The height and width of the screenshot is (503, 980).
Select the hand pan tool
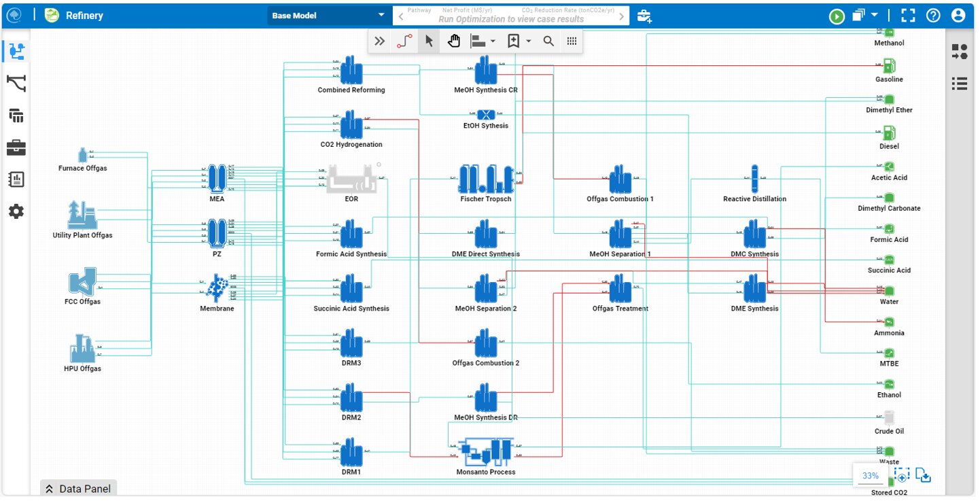pos(454,41)
